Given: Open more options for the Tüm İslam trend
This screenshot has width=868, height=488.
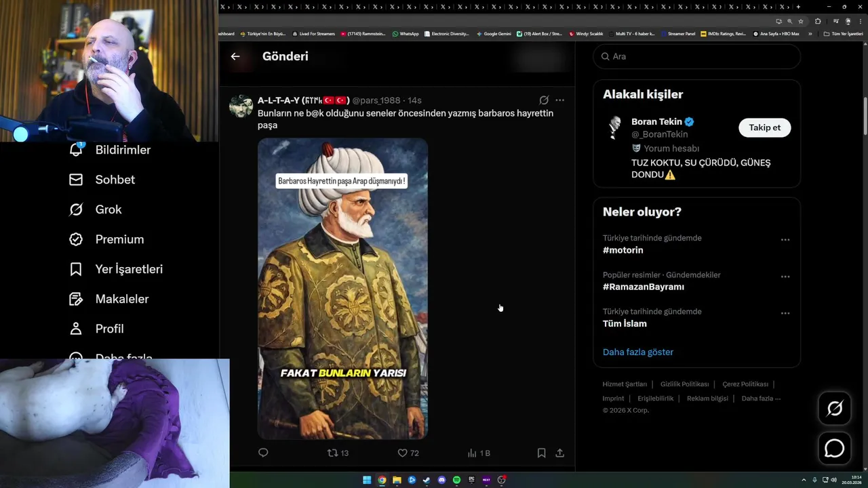Looking at the screenshot, I should tap(785, 313).
